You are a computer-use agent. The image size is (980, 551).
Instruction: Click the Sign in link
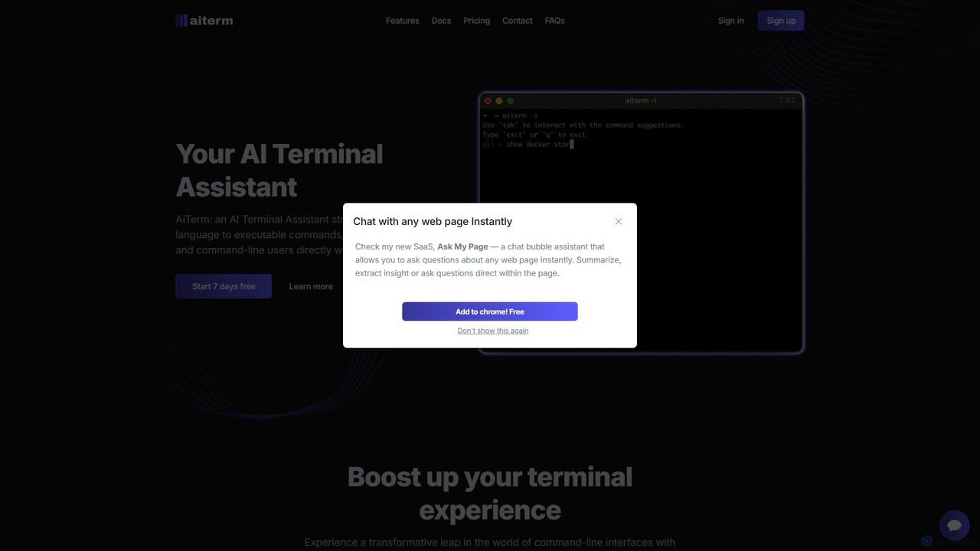[x=731, y=21]
